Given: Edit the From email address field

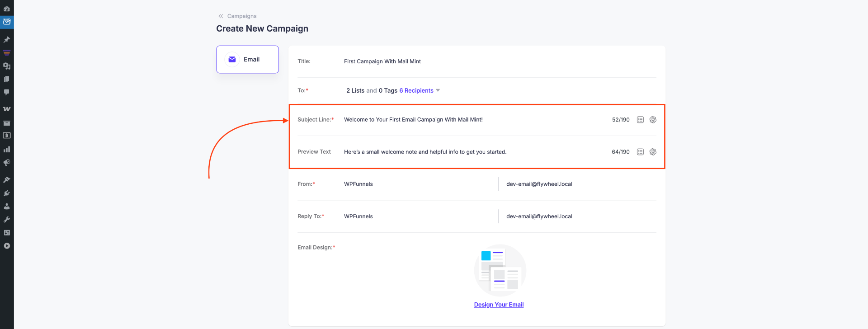Looking at the screenshot, I should pyautogui.click(x=580, y=184).
